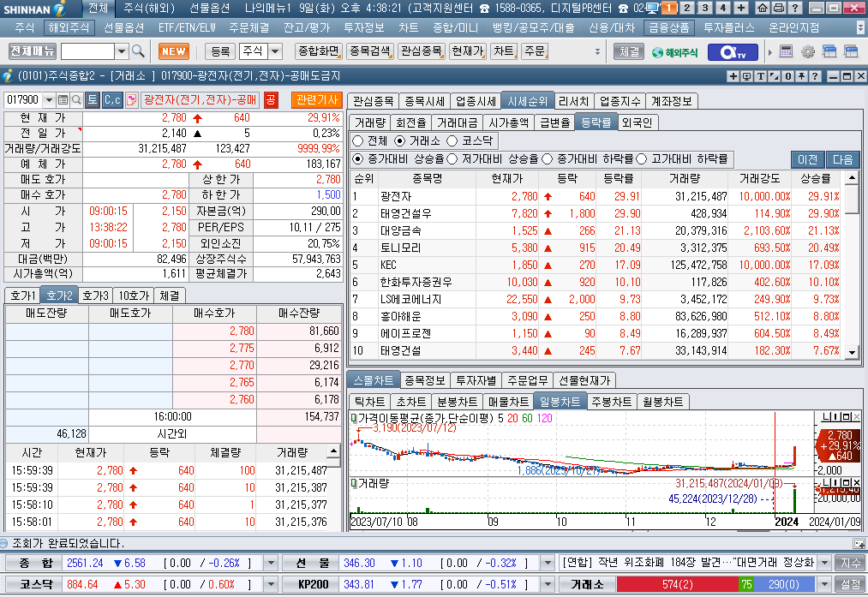Image resolution: width=868 pixels, height=597 pixels.
Task: Switch to the 거래량 ranking sub-tab
Action: tap(370, 122)
